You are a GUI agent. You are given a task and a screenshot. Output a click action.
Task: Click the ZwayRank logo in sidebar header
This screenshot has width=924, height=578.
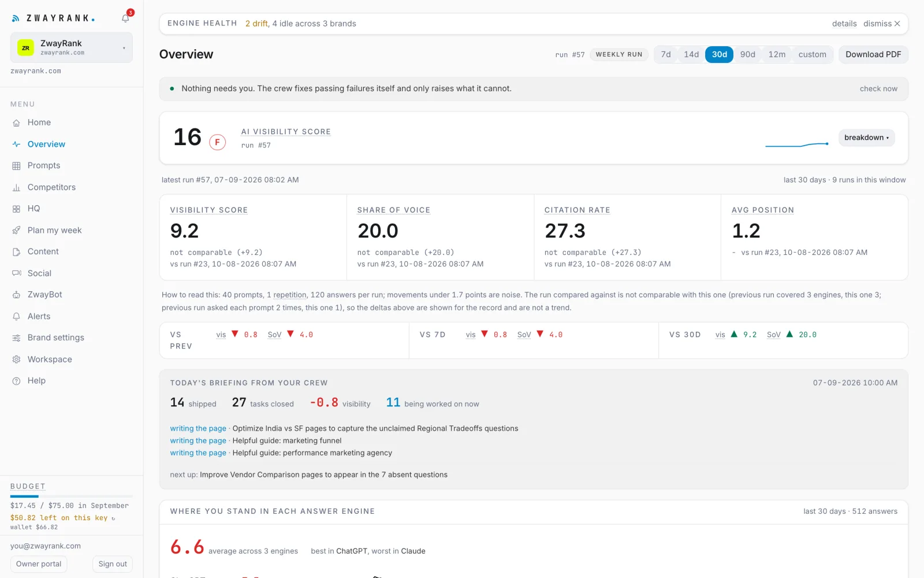[x=53, y=18]
